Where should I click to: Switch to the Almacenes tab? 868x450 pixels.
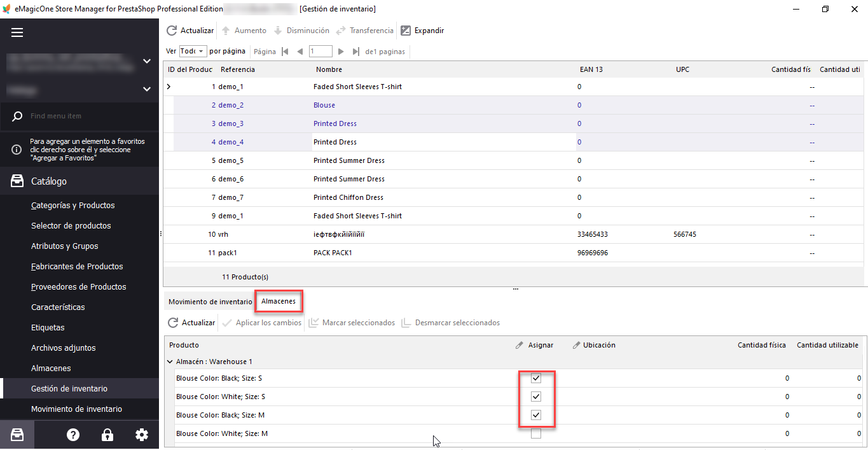coord(279,301)
